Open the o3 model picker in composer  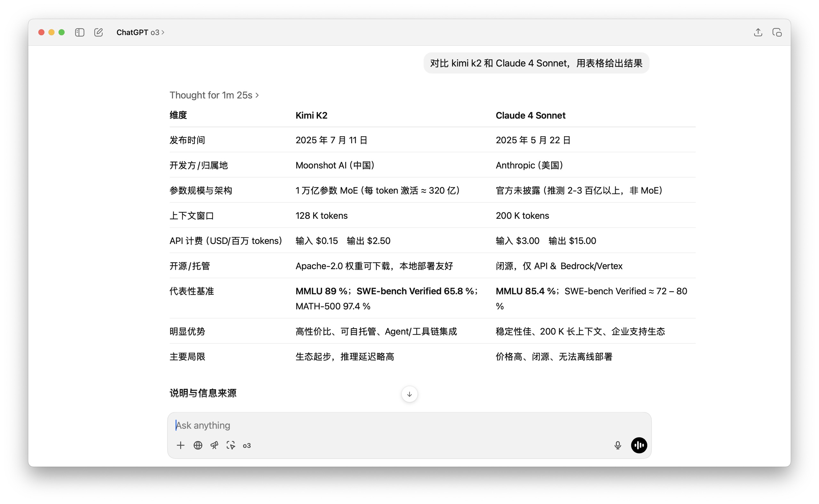247,446
